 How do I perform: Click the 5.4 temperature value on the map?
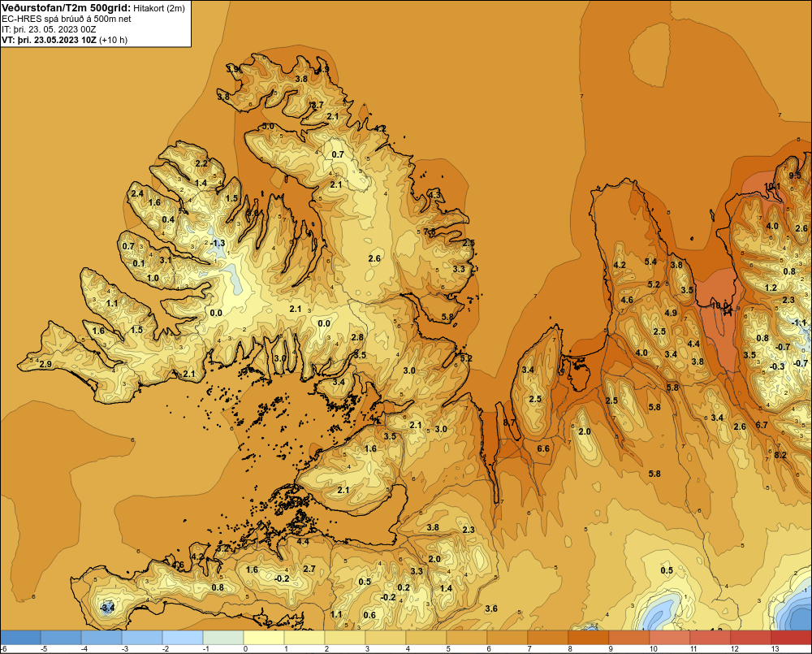[650, 262]
